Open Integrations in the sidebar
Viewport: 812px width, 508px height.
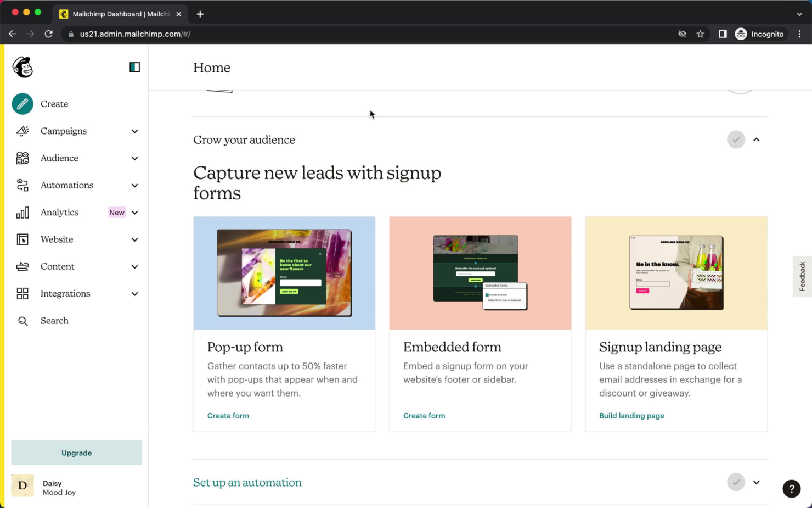coord(65,294)
